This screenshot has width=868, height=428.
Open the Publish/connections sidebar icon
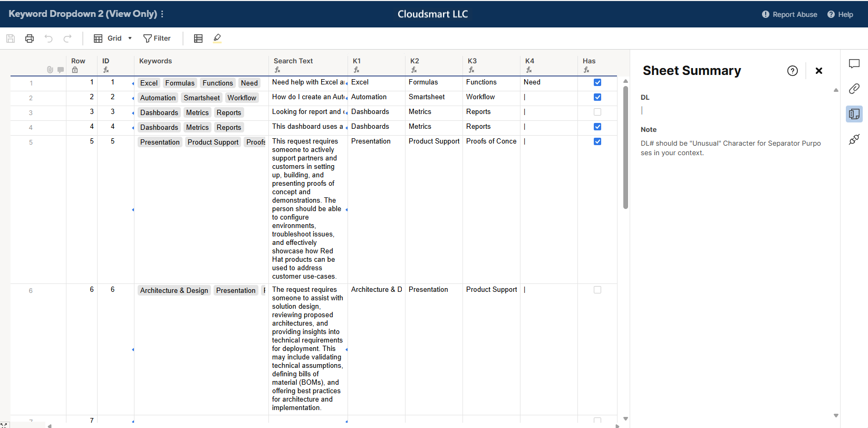pyautogui.click(x=854, y=139)
